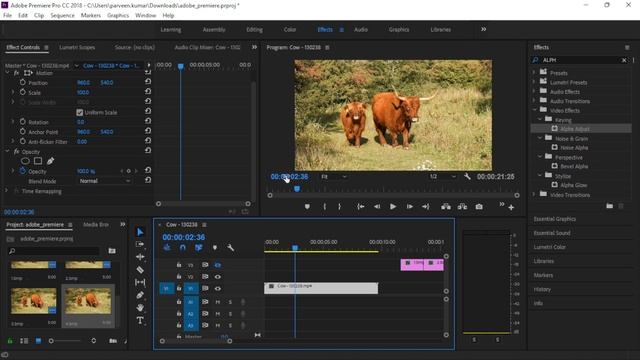Collapse the Video Effects folder
The height and width of the screenshot is (360, 640).
point(534,110)
